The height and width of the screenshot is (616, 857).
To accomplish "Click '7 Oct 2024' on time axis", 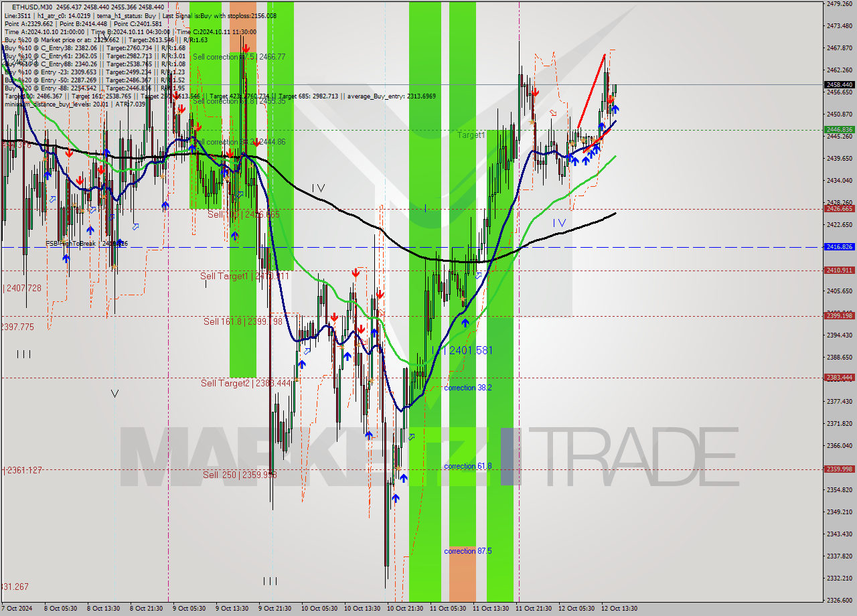I will (16, 609).
